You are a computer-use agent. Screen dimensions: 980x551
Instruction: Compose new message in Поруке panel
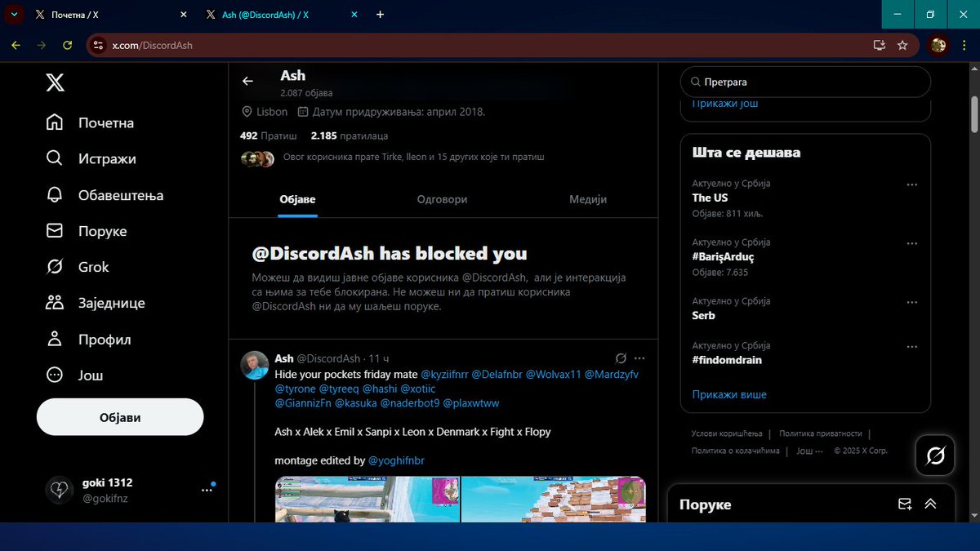(905, 504)
